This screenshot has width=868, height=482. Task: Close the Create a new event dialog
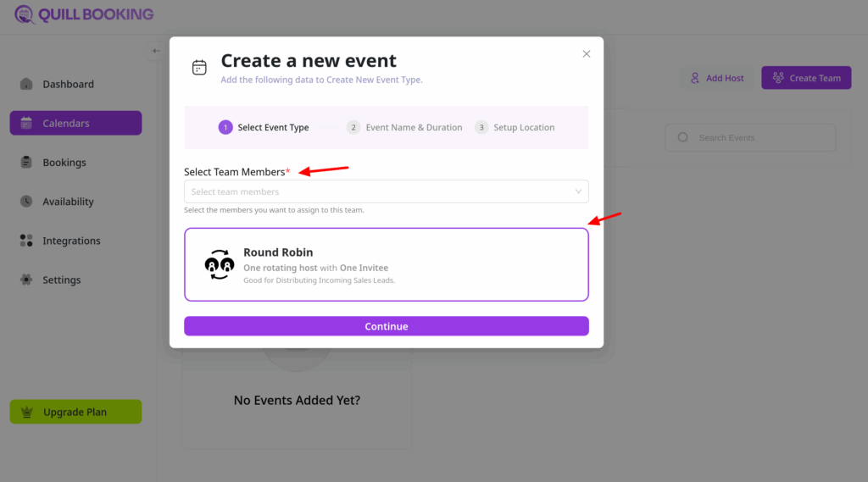point(586,53)
